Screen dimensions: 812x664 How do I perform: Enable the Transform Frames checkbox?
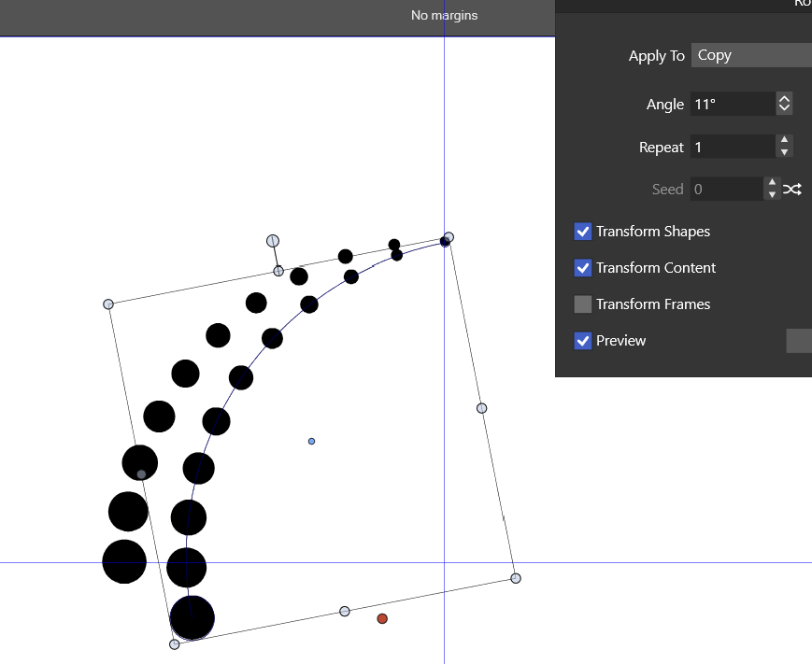click(583, 304)
